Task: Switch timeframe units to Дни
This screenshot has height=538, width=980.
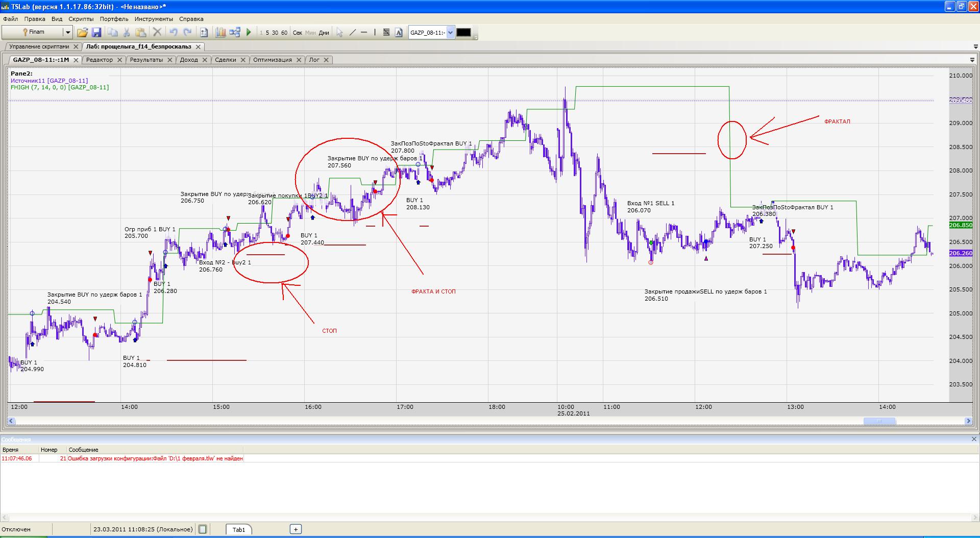Action: tap(324, 33)
